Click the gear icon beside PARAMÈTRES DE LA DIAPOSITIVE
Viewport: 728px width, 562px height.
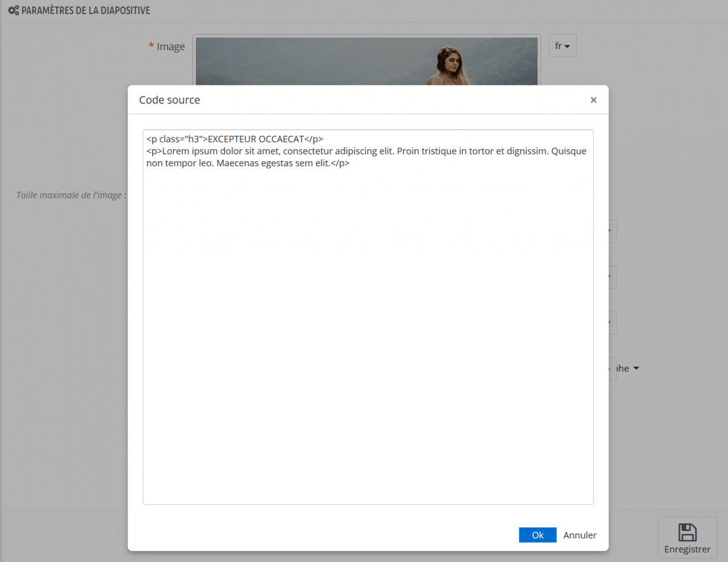(x=12, y=10)
